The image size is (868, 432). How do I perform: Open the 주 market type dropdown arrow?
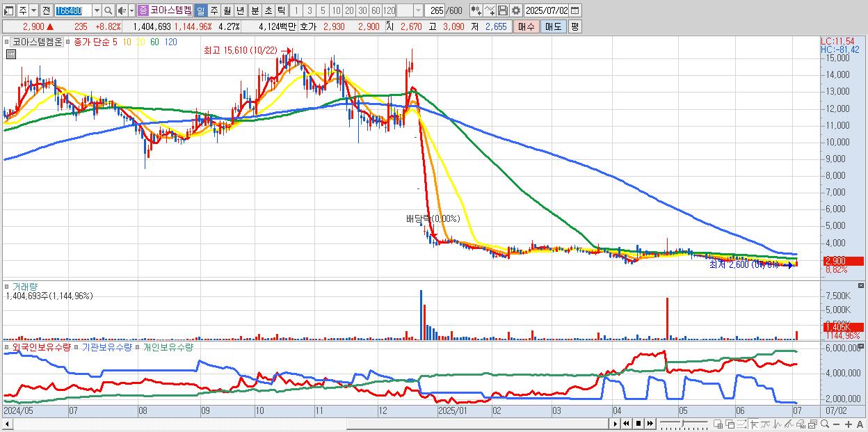[33, 11]
